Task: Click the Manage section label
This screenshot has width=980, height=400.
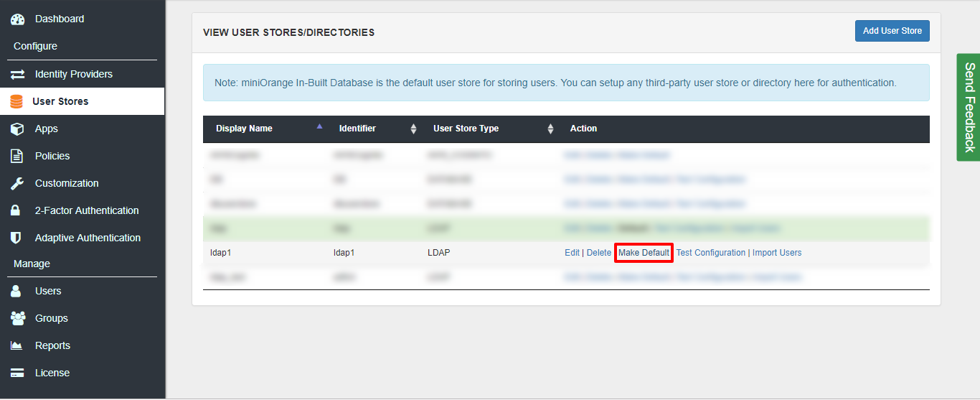Action: coord(32,264)
